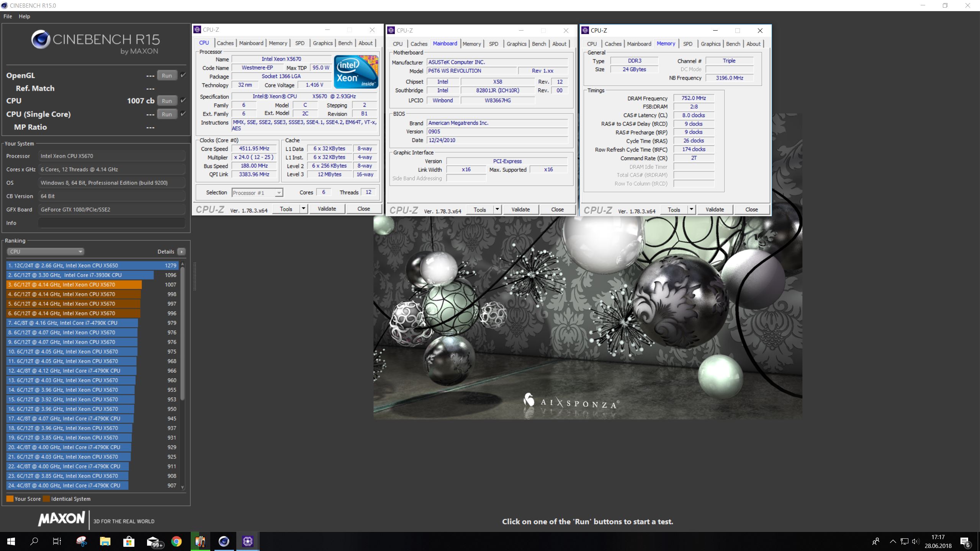Click the CPU-Z title bar icon of Mainboard window
This screenshot has height=551, width=980.
pyautogui.click(x=391, y=30)
